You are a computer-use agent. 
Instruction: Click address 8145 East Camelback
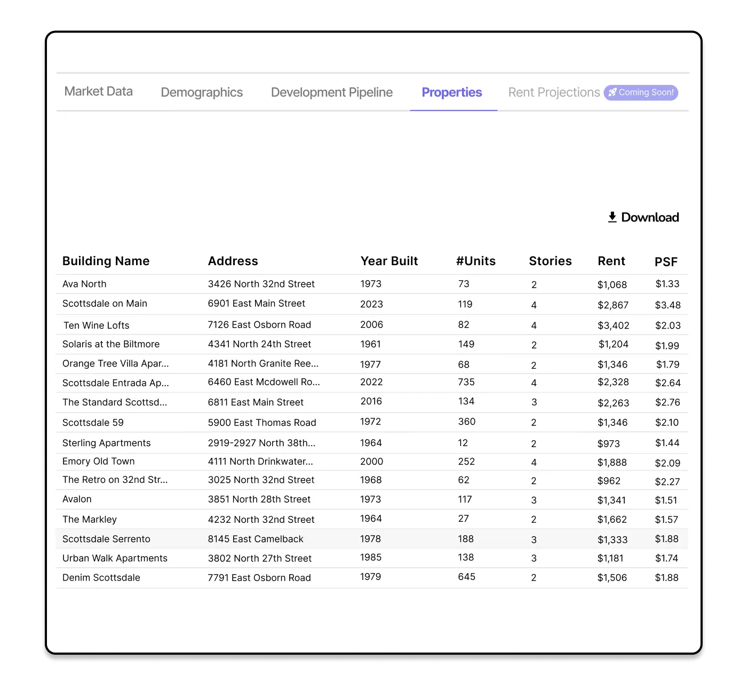256,539
